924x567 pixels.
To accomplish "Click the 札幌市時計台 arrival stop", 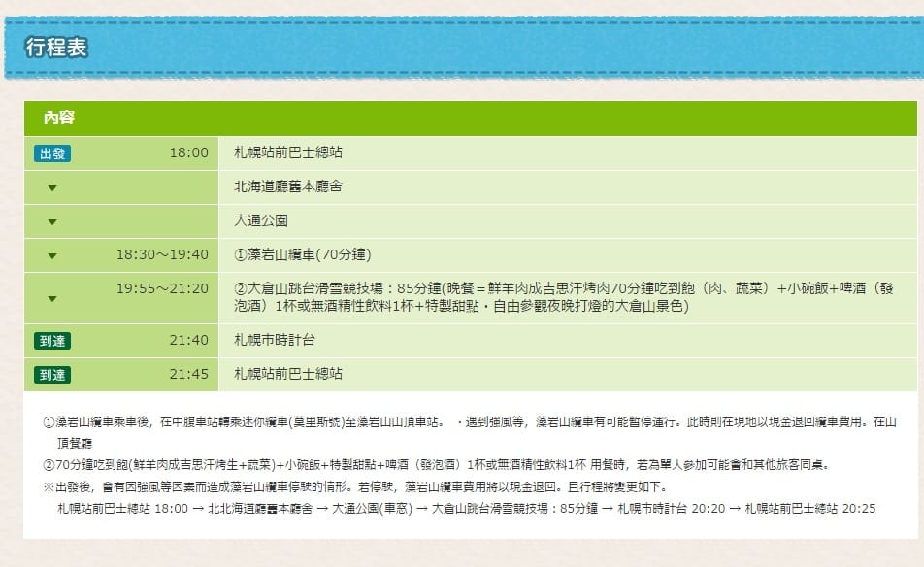I will click(x=275, y=340).
